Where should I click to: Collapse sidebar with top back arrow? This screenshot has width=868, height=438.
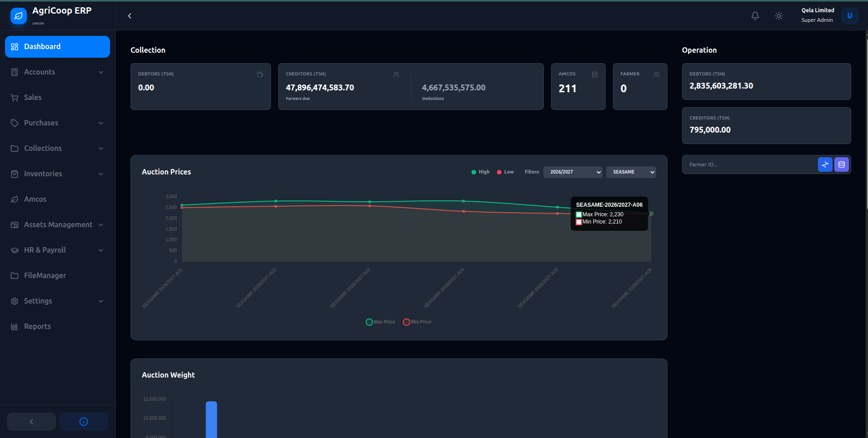pos(130,16)
